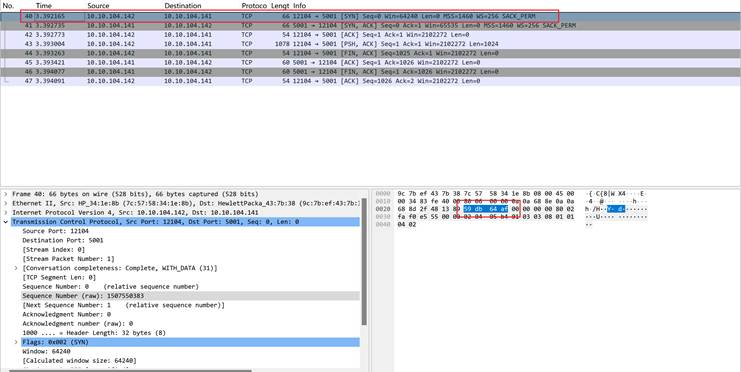The image size is (741, 372).
Task: Select Acknowledgment number (raw): 0 field
Action: tap(78, 324)
